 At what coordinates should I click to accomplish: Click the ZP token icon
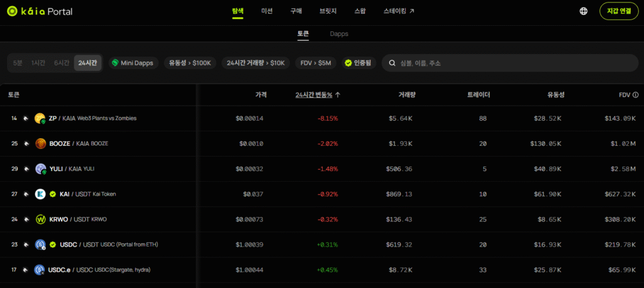point(40,118)
